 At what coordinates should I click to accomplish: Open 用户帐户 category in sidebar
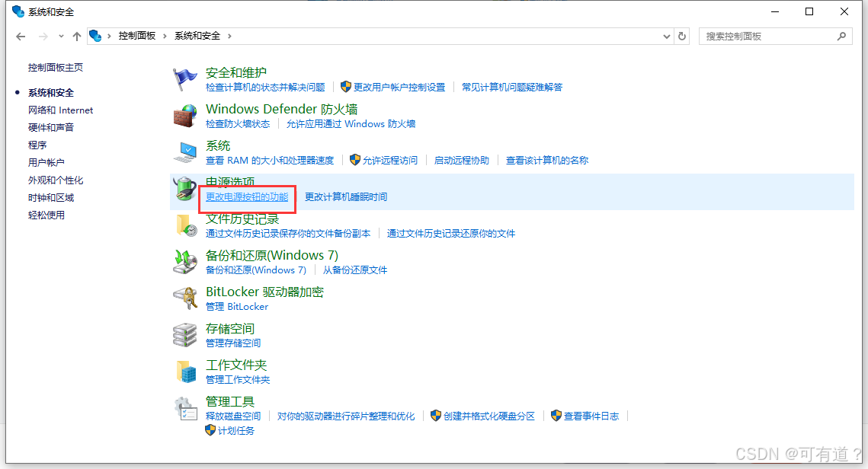[x=46, y=163]
